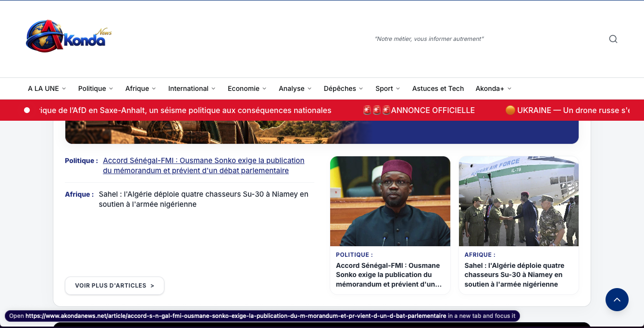Click the Ousmane Sonko photo thumbnail
644x328 pixels.
click(x=390, y=201)
